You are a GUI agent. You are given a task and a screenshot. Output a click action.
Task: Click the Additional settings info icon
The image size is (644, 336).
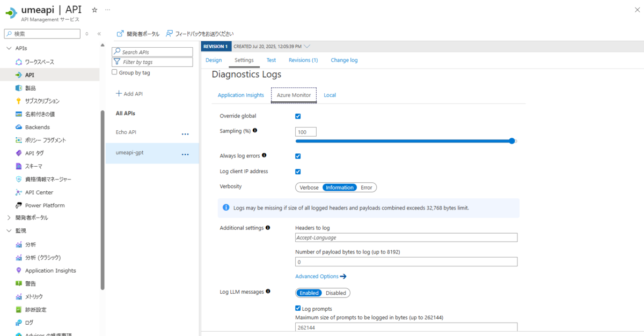268,227
